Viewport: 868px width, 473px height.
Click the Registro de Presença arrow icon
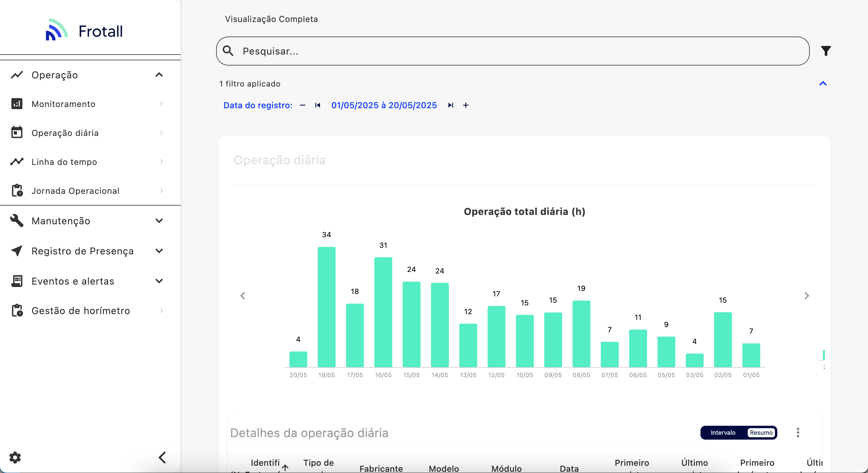(x=17, y=251)
